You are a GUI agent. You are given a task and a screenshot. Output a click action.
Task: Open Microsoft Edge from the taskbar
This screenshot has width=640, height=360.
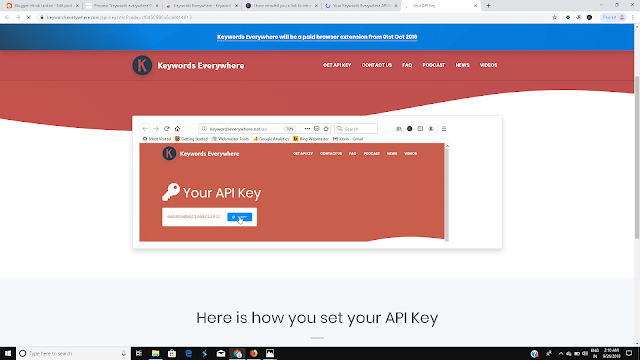[x=188, y=353]
